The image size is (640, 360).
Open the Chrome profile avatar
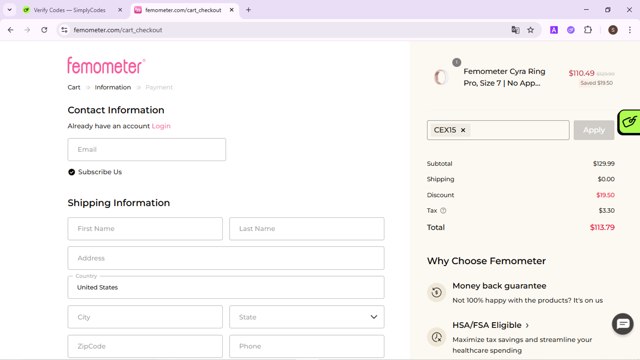[x=613, y=30]
